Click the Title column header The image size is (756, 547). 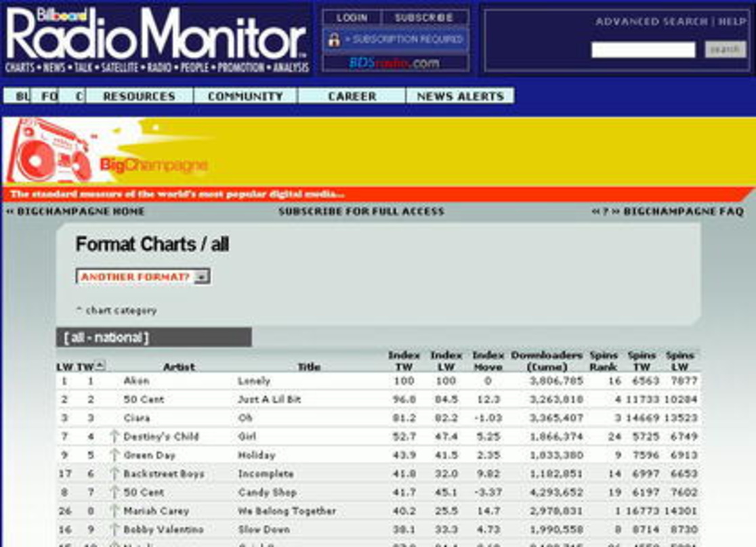coord(309,367)
